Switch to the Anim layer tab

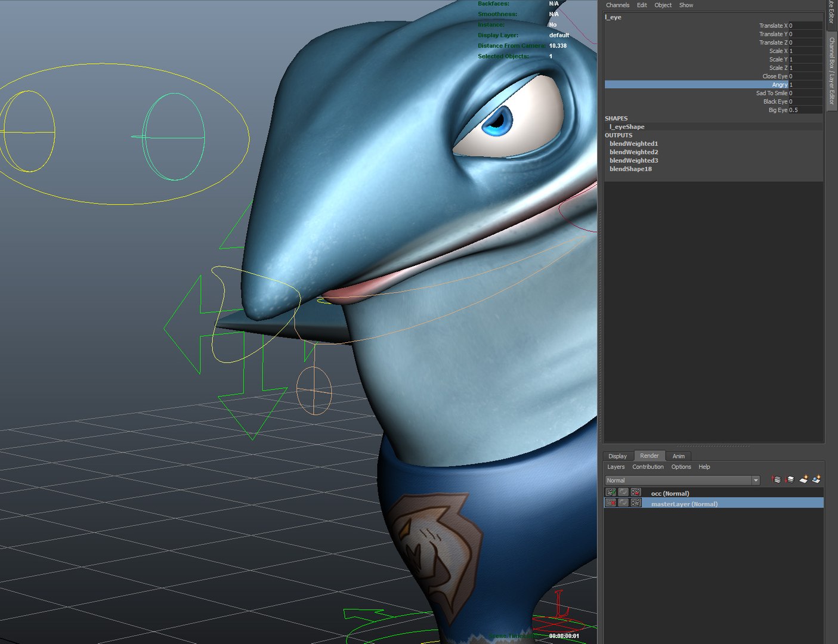tap(679, 456)
